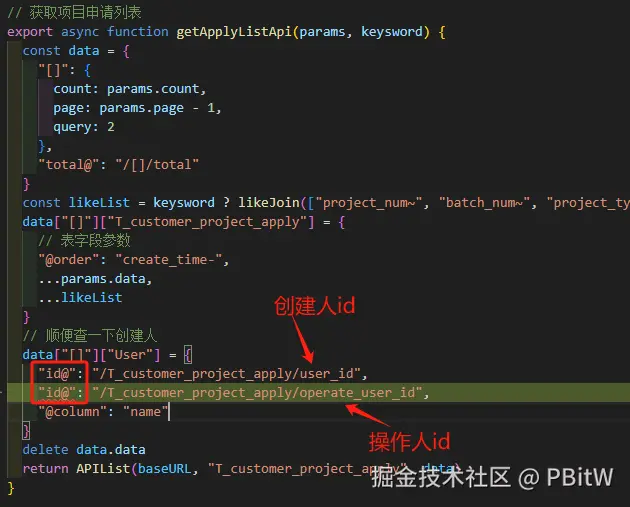Click the ...likeList spread line
The image size is (630, 507).
coord(80,297)
